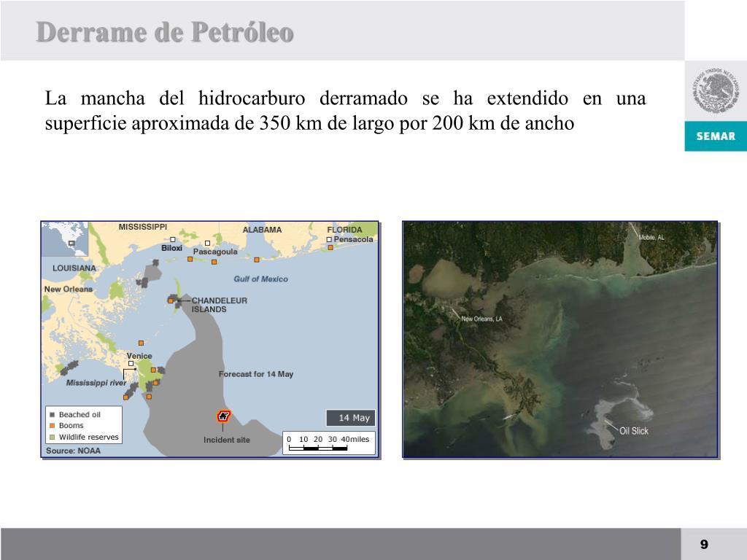Image resolution: width=747 pixels, height=560 pixels.
Task: Click the "MISSISSIPPI" state label
Action: click(x=143, y=227)
